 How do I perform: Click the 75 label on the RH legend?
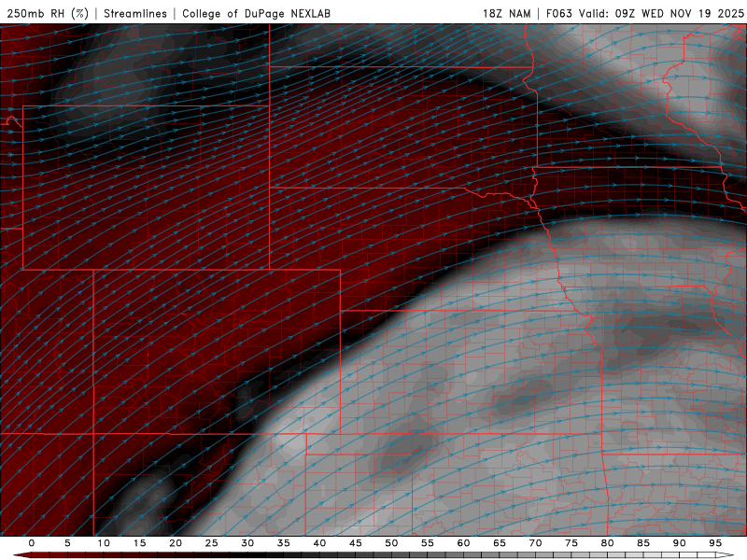tap(571, 543)
